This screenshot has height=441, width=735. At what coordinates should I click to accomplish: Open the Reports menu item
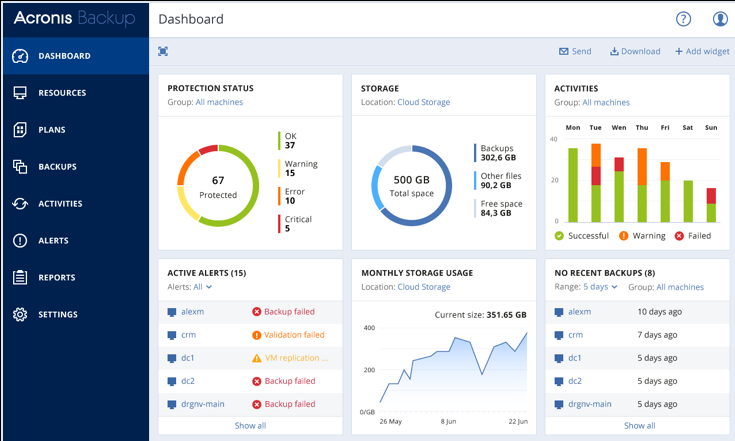(x=57, y=278)
